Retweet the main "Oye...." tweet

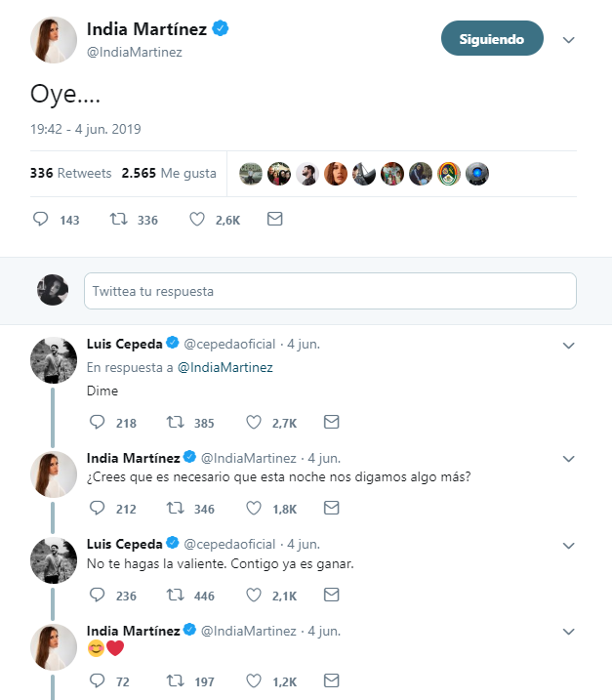(x=118, y=220)
